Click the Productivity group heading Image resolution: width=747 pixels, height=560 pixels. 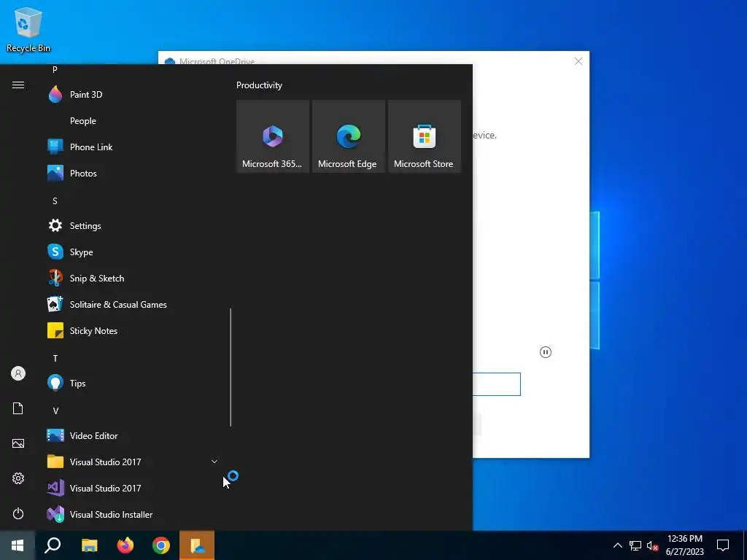pyautogui.click(x=259, y=85)
